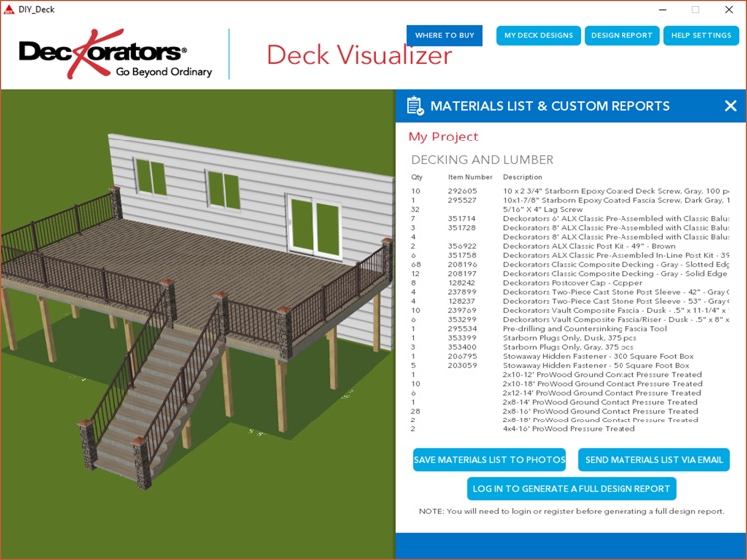747x560 pixels.
Task: Select 2x10-18' ProWood Ground Contact row
Action: 571,384
